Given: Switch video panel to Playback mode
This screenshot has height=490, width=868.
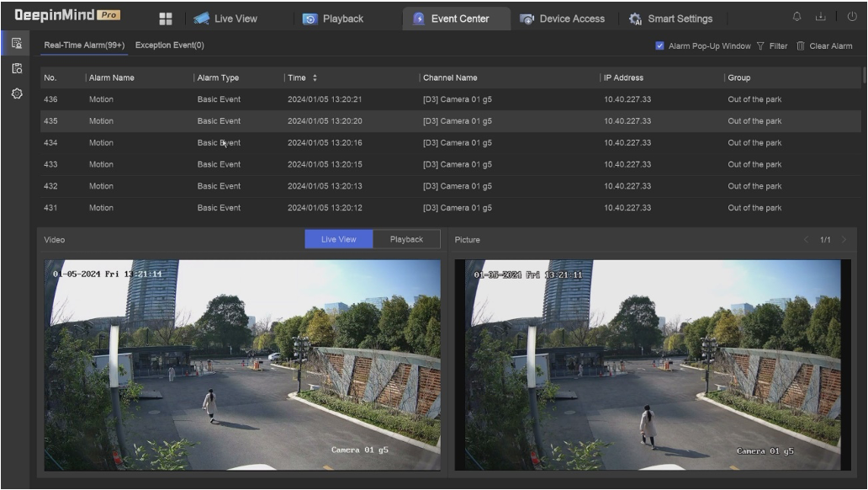Looking at the screenshot, I should (406, 240).
